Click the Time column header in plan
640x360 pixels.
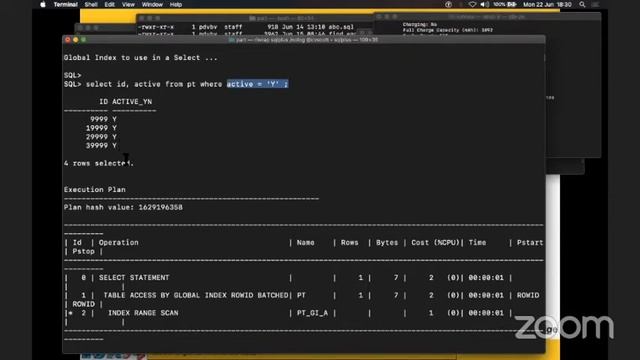pyautogui.click(x=477, y=242)
